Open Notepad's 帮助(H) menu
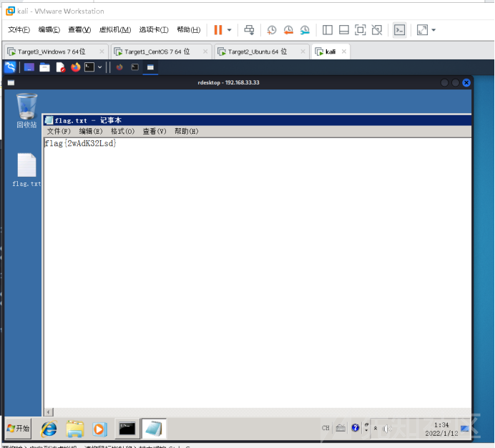This screenshot has width=495, height=448. [187, 131]
